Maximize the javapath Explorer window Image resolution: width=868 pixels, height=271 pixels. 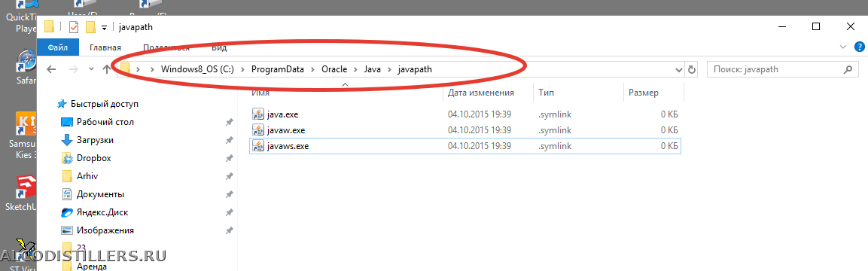tap(816, 26)
